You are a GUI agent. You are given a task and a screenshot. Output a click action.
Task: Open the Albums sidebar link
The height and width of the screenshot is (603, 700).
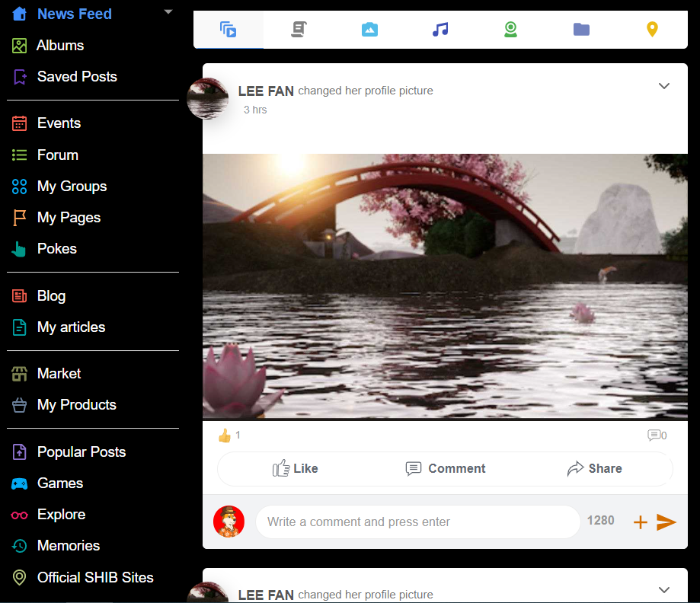60,46
